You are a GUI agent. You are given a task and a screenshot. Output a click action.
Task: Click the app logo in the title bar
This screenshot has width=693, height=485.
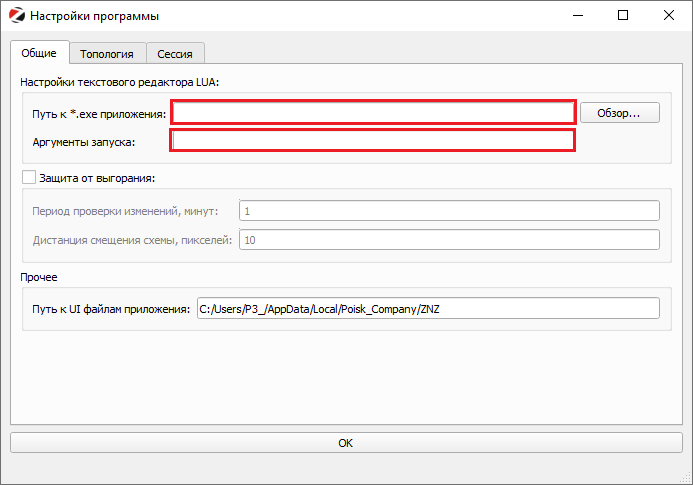click(x=16, y=16)
